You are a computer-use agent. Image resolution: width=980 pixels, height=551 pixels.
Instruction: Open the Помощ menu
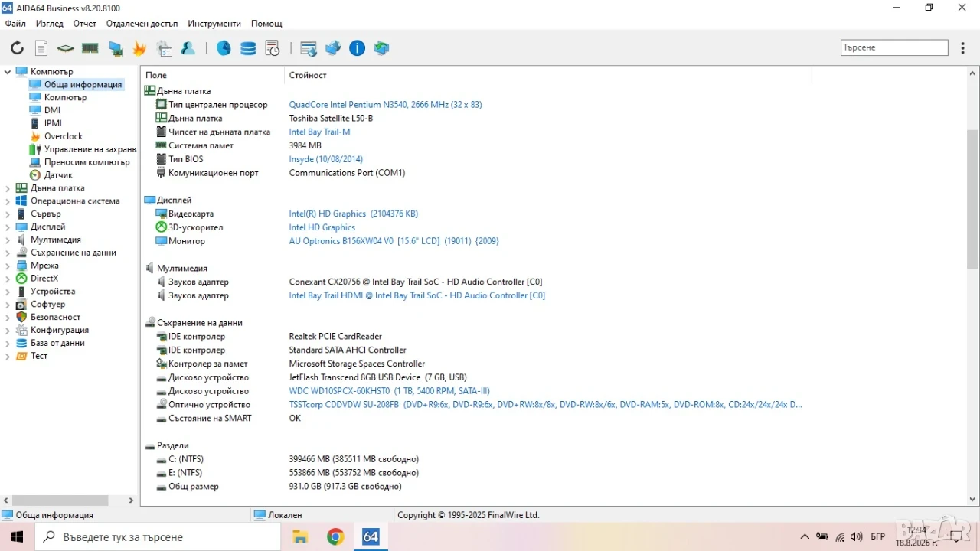[266, 24]
